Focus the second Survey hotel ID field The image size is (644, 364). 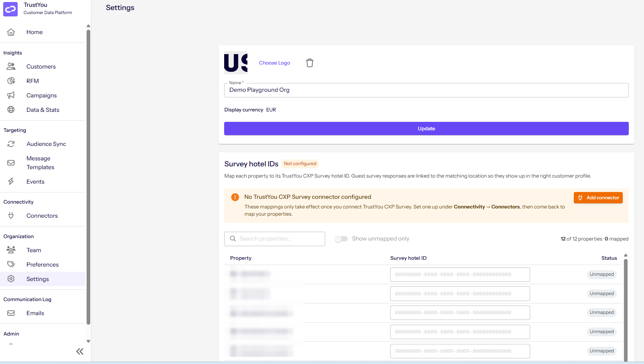pos(460,294)
